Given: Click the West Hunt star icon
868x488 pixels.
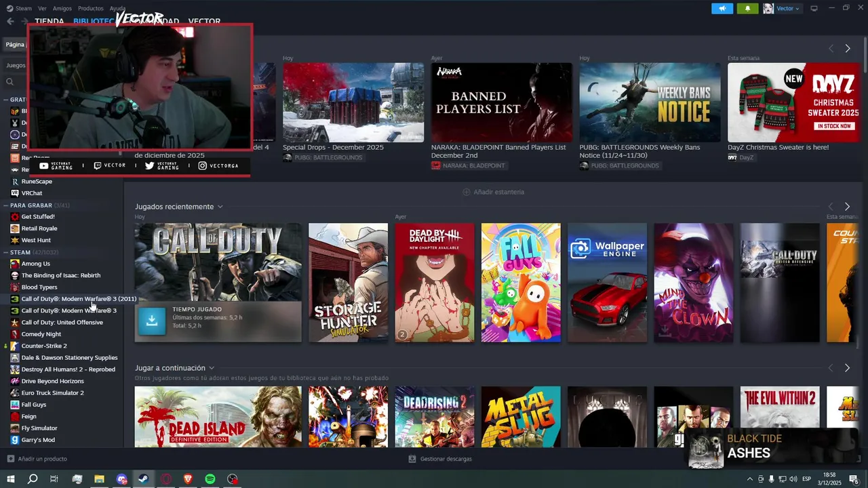Looking at the screenshot, I should [15, 240].
